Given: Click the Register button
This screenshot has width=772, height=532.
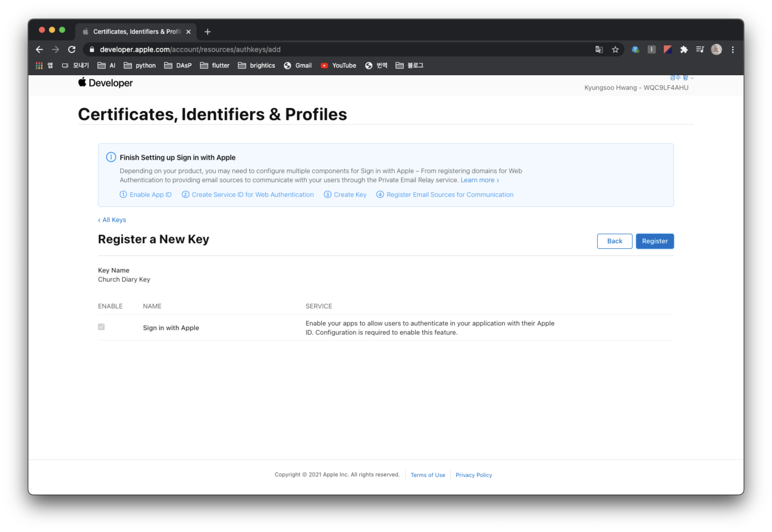Looking at the screenshot, I should pos(655,241).
